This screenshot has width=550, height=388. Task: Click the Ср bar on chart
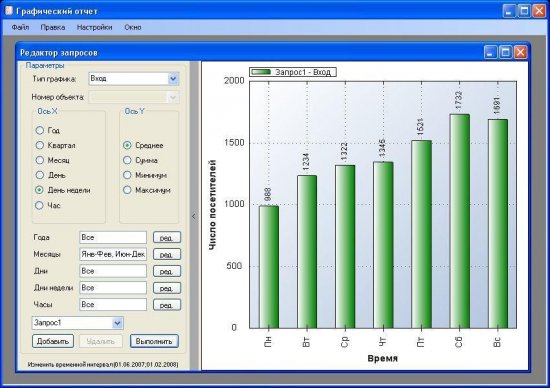tap(345, 247)
